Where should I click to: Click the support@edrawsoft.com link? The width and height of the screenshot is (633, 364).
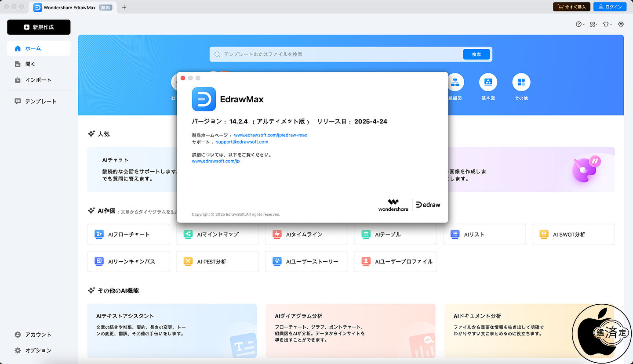(242, 142)
